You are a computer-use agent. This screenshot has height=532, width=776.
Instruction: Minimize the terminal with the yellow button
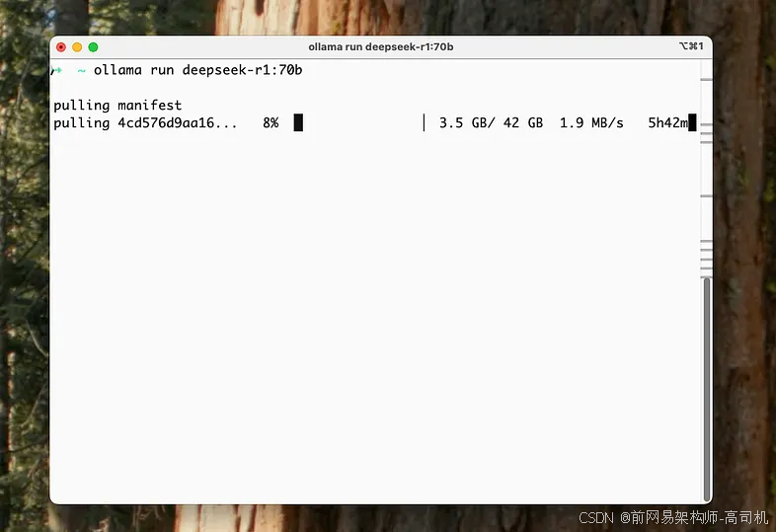point(77,47)
